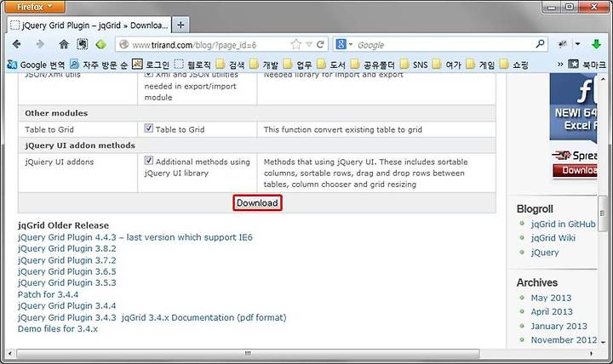The width and height of the screenshot is (613, 364).
Task: Click the site identity globe icon
Action: coord(124,44)
